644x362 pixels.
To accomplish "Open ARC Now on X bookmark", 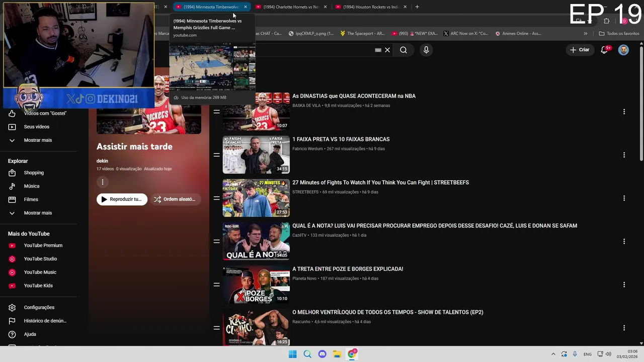I will (x=466, y=34).
